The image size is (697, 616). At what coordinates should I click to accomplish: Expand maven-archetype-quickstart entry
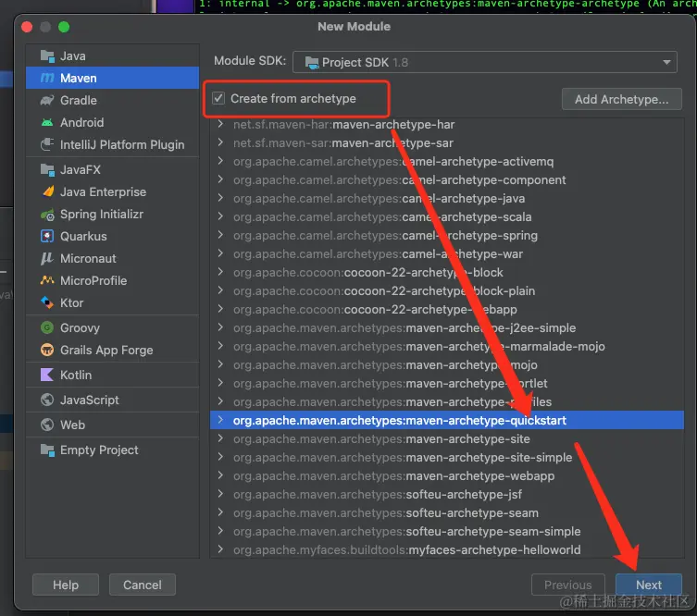[220, 420]
